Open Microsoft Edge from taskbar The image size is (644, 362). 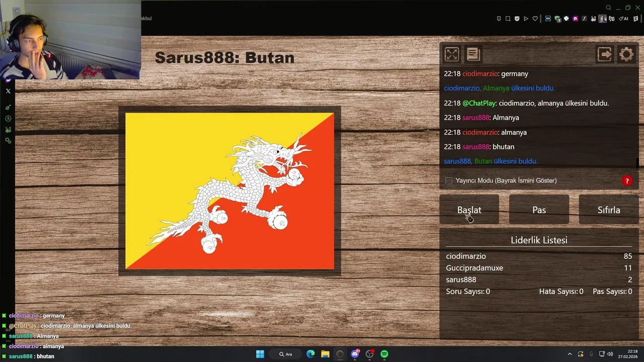pos(310,354)
